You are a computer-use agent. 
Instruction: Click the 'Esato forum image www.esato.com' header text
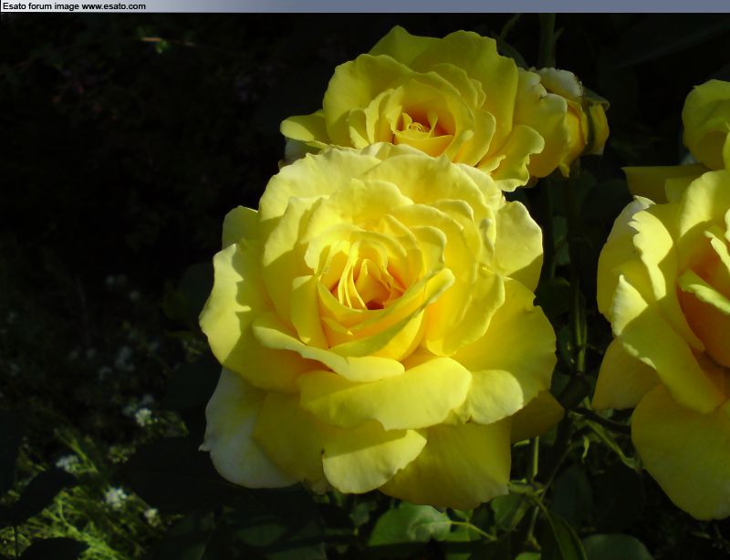[x=74, y=6]
